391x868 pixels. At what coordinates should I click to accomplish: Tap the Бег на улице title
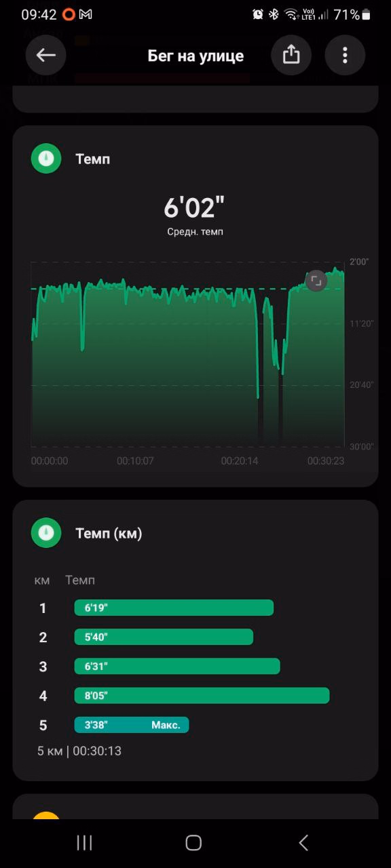click(195, 56)
